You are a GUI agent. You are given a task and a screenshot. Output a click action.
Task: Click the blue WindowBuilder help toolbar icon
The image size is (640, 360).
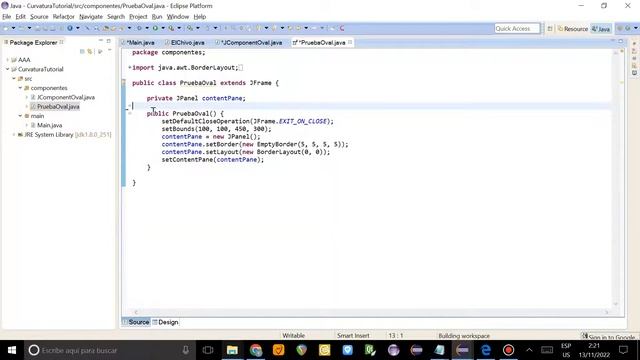click(x=70, y=28)
